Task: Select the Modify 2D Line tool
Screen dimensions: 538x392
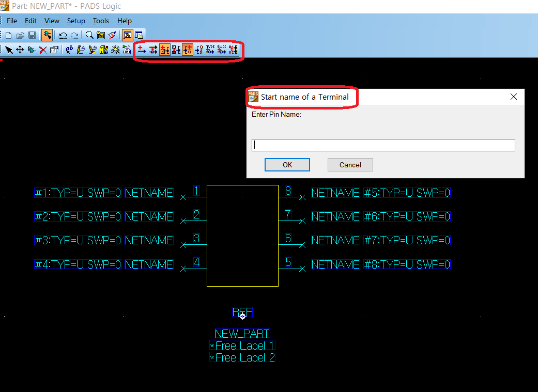Action: (93, 50)
